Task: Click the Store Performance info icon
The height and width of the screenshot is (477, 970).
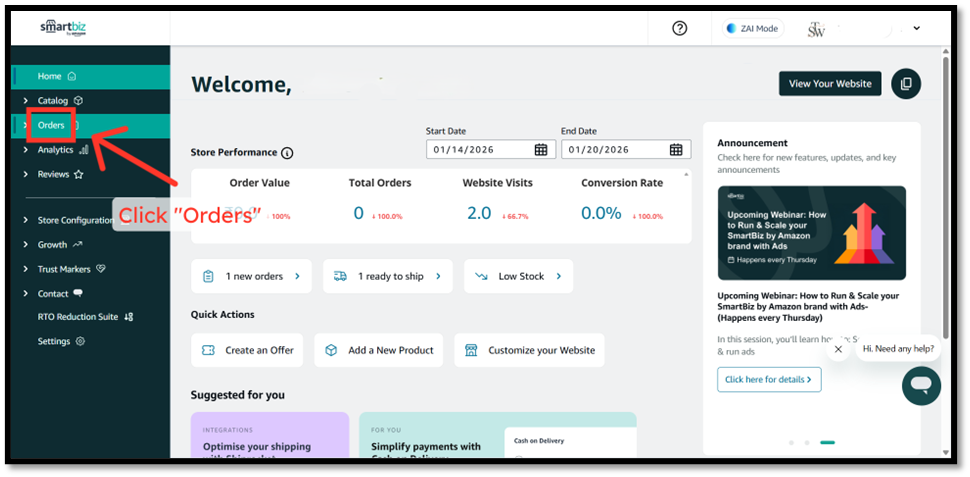Action: click(x=287, y=153)
